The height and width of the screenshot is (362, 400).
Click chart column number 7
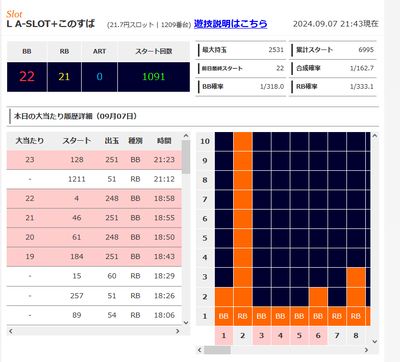point(337,336)
